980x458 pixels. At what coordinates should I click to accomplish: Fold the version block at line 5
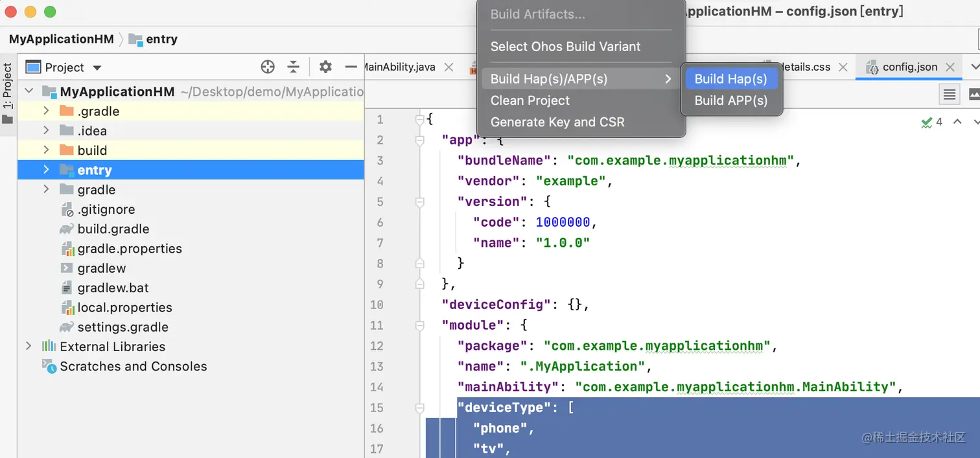(x=420, y=201)
